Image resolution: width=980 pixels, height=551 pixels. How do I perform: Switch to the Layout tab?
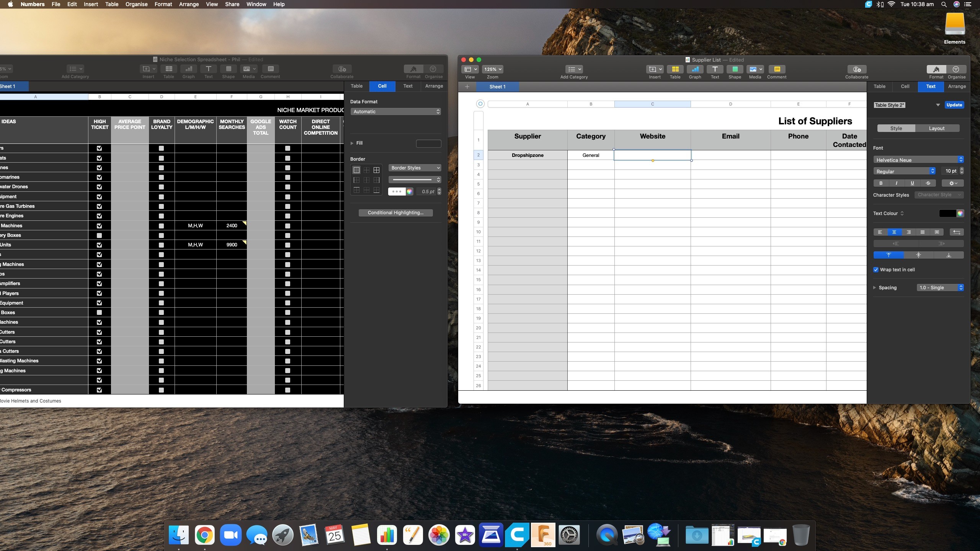(937, 128)
